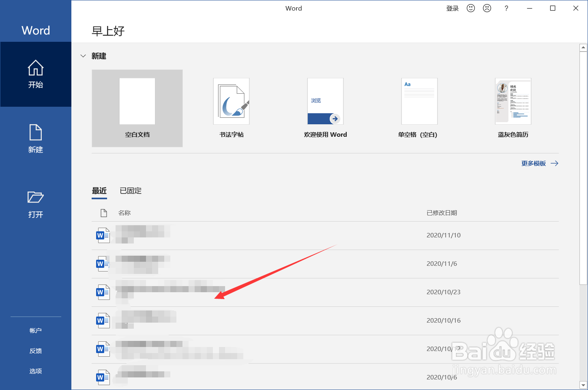The image size is (588, 390).
Task: Click the scrollbar down arrow
Action: (584, 385)
